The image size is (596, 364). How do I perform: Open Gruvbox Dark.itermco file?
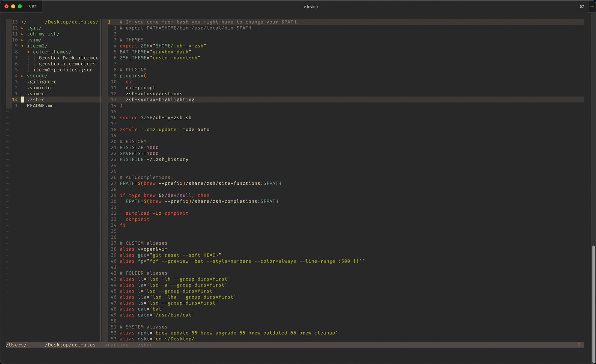[69, 58]
